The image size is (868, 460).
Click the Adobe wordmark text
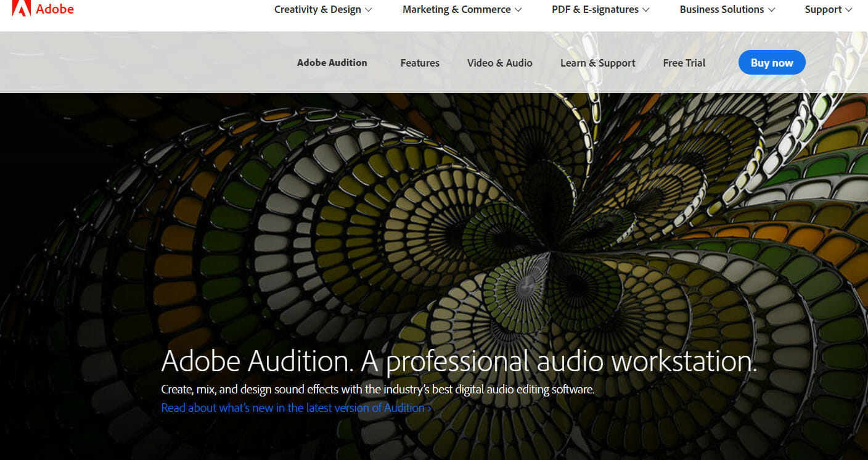[x=55, y=9]
